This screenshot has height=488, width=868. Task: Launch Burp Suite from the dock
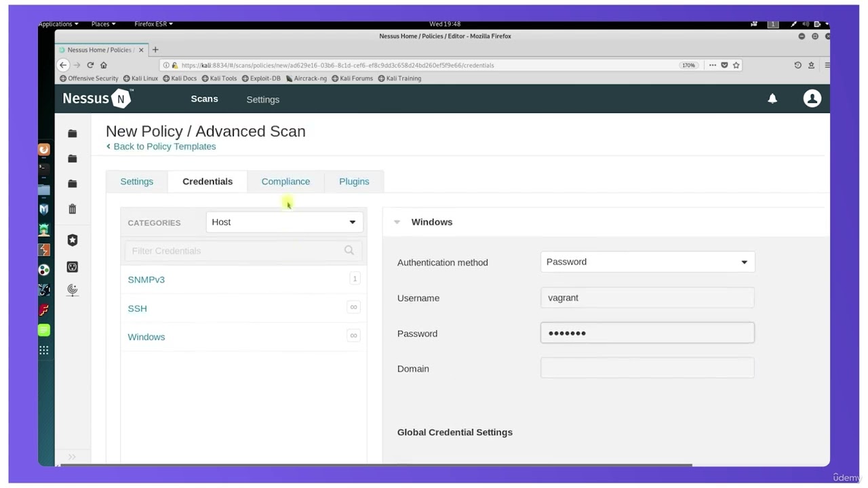click(x=44, y=249)
